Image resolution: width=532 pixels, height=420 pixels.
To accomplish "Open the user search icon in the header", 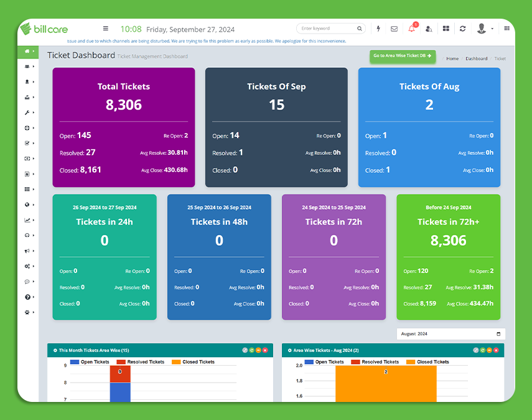I will coord(429,29).
